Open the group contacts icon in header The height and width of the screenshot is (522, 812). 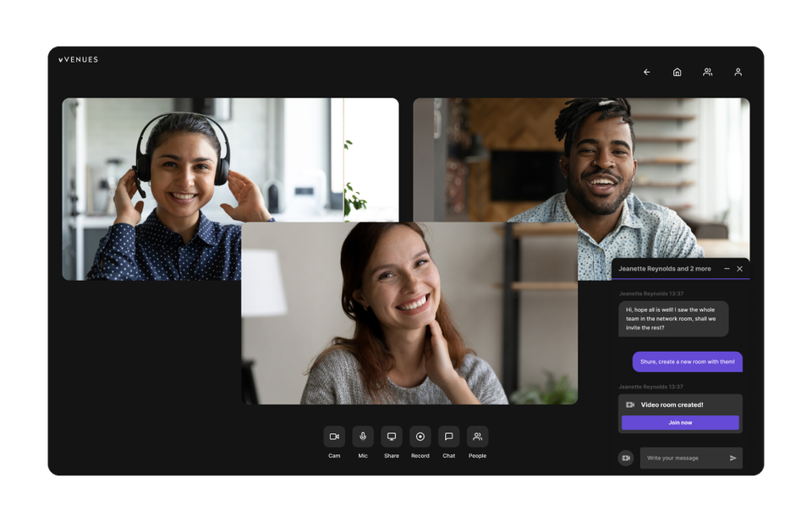(707, 72)
